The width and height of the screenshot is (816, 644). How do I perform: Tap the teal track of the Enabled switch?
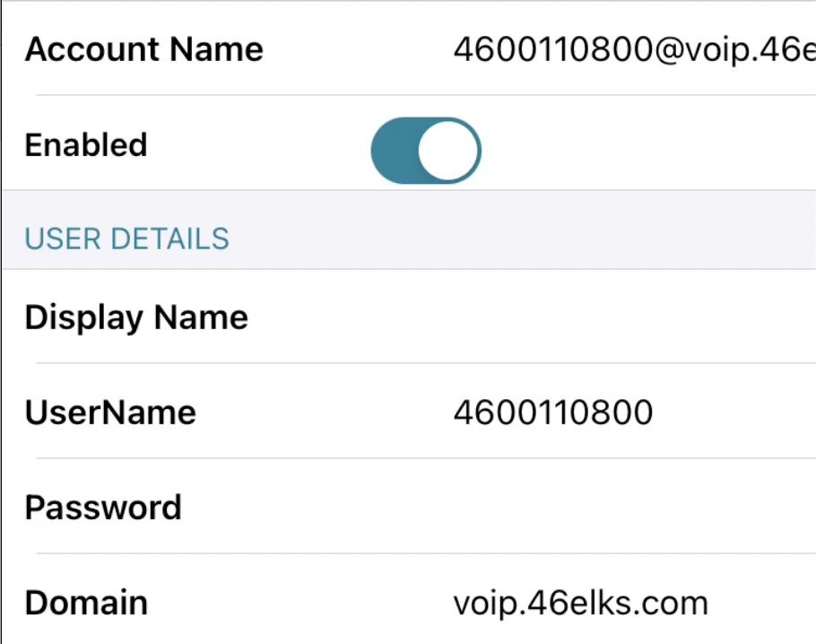392,150
